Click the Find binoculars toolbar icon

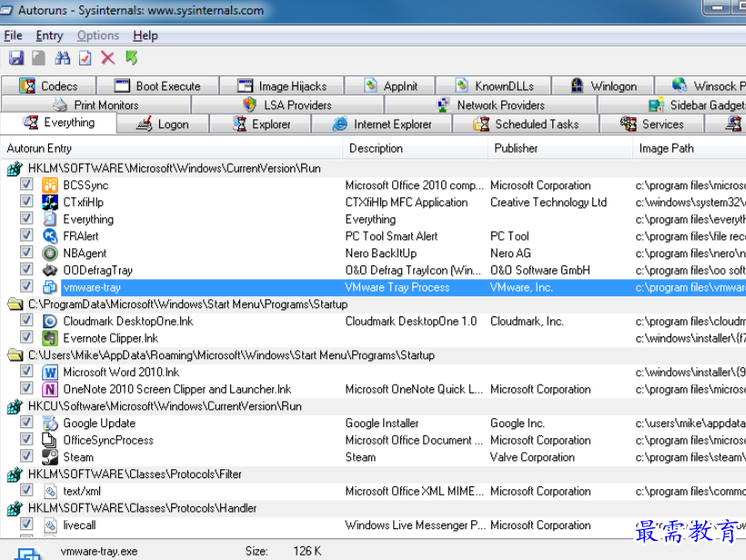[x=63, y=58]
